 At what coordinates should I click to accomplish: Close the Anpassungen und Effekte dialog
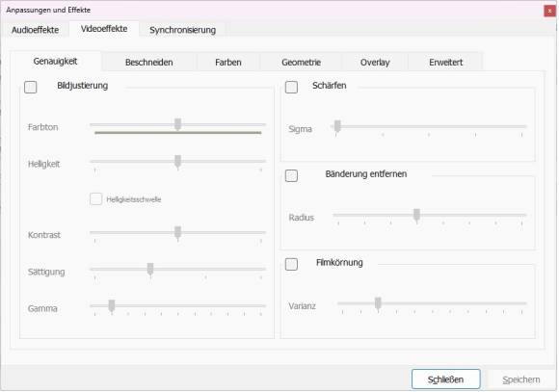pyautogui.click(x=549, y=11)
